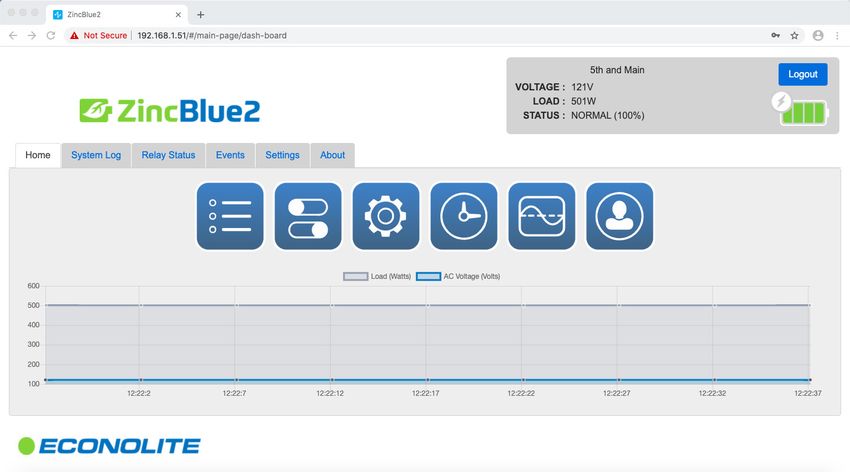Viewport: 850px width, 472px height.
Task: Click the ZincBlue2 browser tab title
Action: pos(84,15)
